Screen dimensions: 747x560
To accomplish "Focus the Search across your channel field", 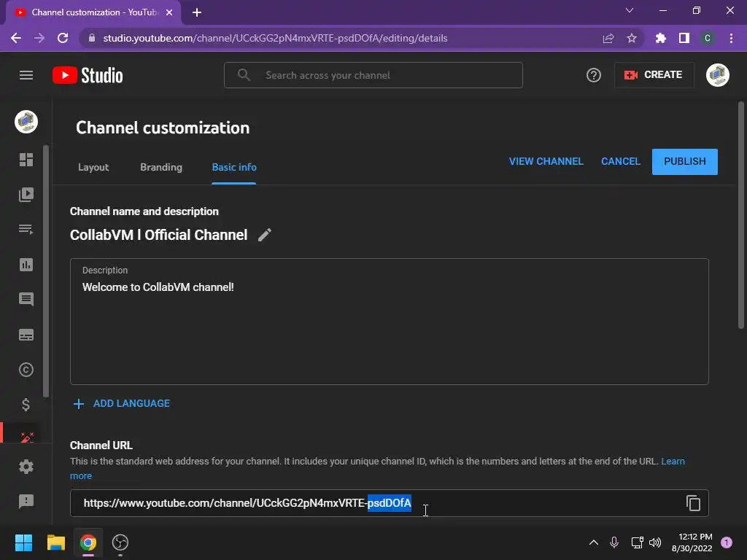I will [373, 75].
